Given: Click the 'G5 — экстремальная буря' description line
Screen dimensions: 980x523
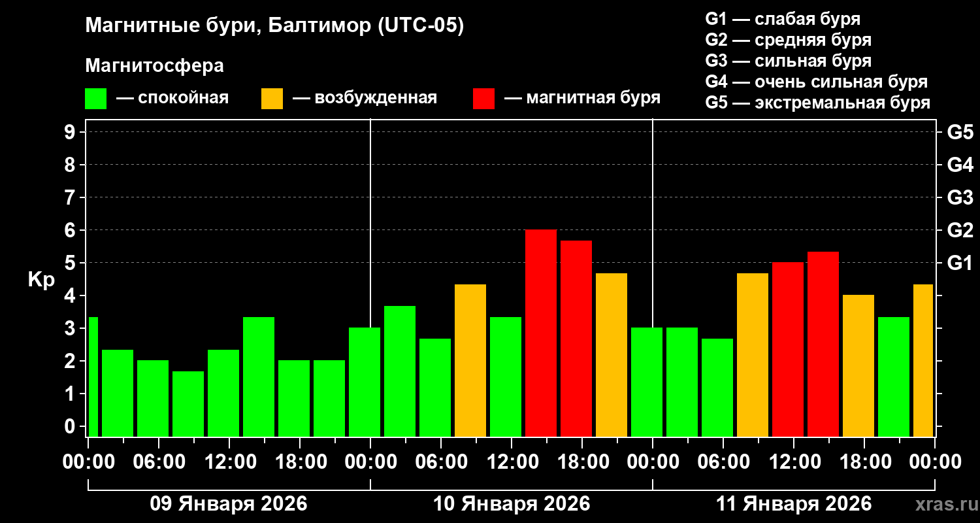Looking at the screenshot, I should (818, 103).
